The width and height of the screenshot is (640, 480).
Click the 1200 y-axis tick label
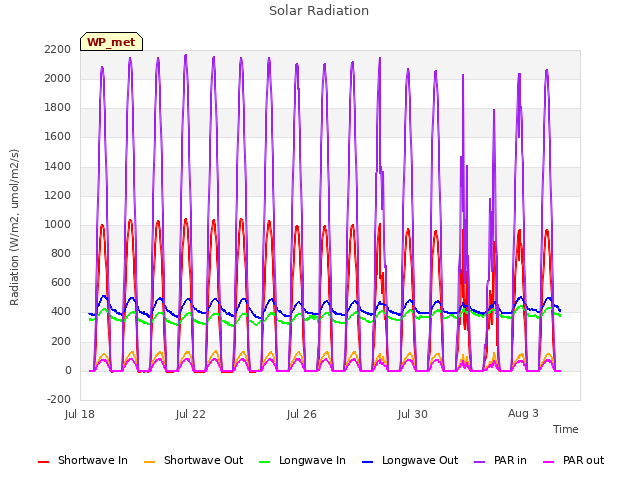[58, 196]
